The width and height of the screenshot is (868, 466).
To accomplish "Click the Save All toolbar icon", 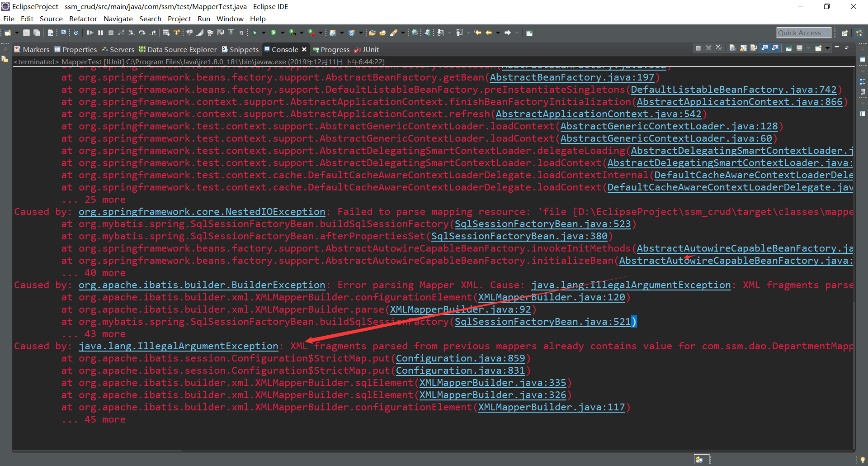I will click(37, 33).
